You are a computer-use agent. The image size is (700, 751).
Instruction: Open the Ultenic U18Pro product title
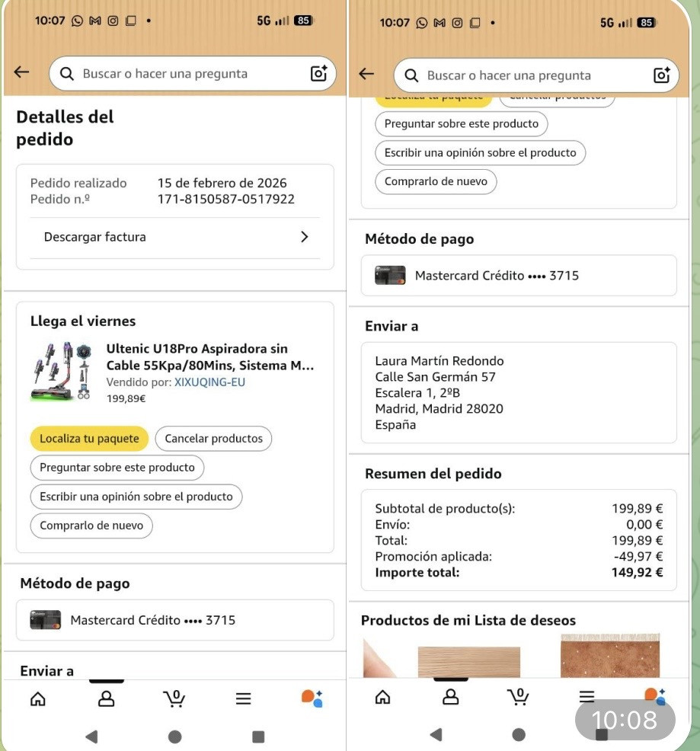pos(210,356)
